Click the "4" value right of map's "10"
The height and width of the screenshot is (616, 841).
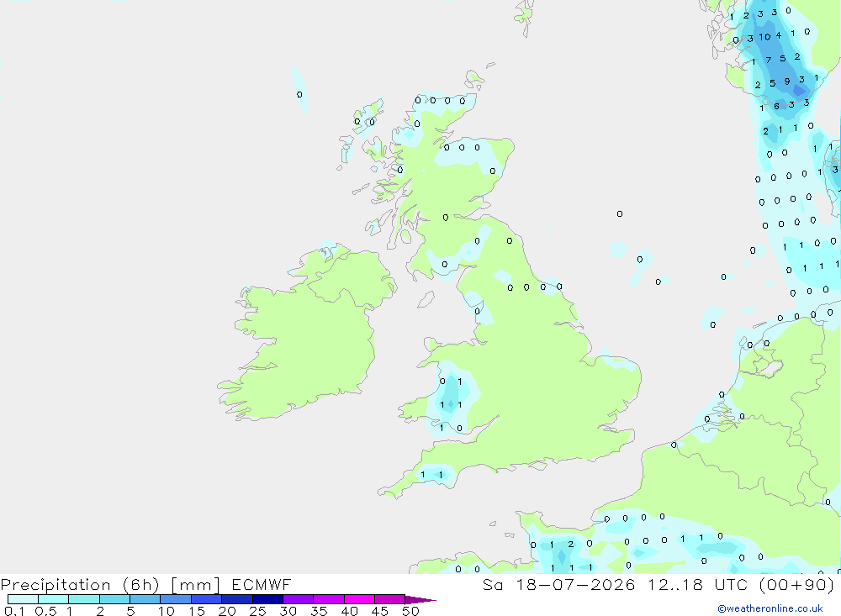pyautogui.click(x=778, y=35)
